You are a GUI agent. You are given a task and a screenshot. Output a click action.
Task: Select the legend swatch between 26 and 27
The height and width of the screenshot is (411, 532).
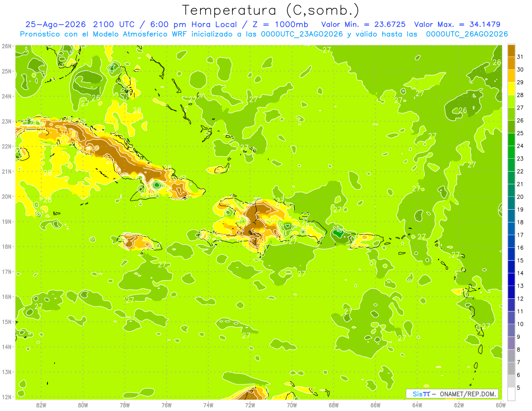[x=512, y=114]
